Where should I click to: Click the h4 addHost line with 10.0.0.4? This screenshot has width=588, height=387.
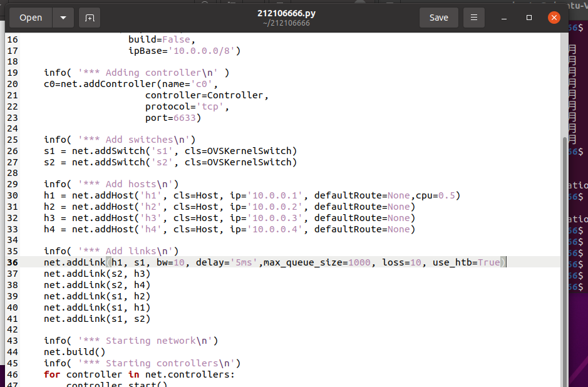(x=229, y=229)
